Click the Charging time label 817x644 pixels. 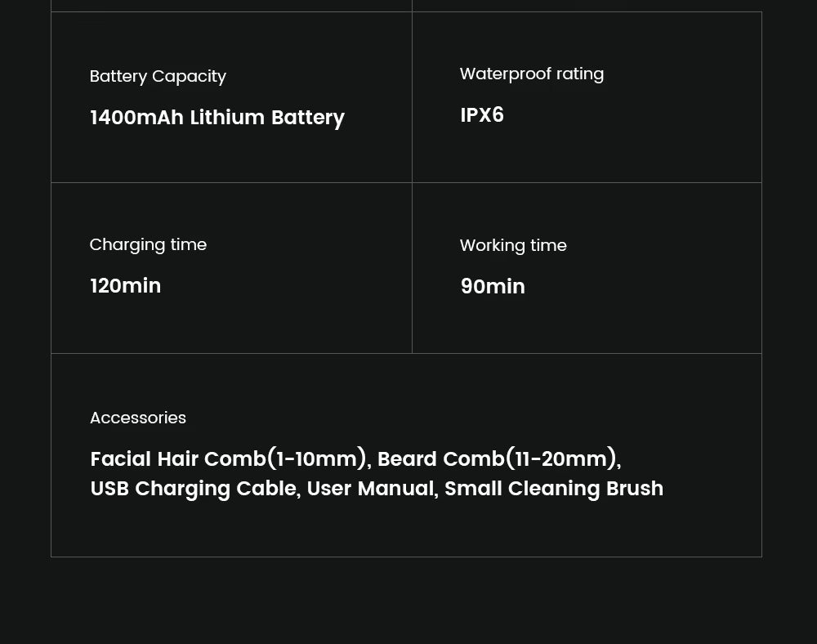coord(148,244)
